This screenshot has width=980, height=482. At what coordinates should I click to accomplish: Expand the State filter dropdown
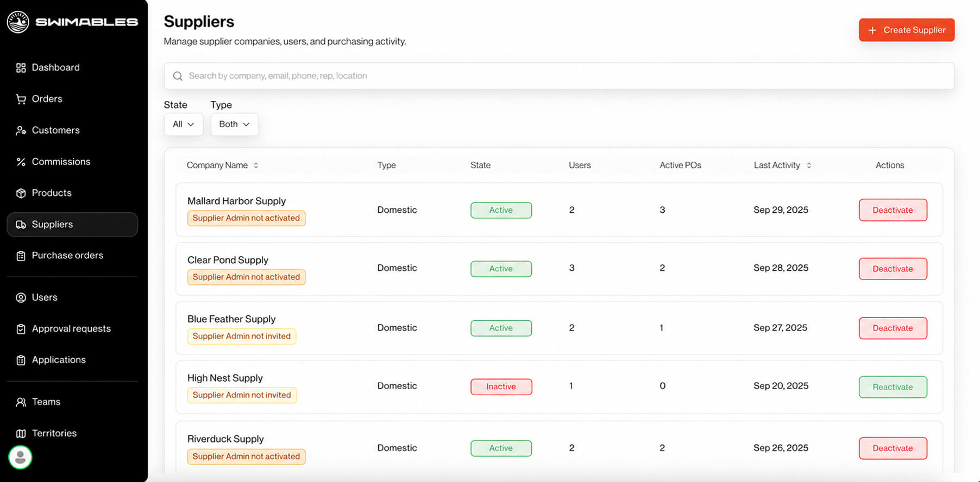click(x=184, y=124)
